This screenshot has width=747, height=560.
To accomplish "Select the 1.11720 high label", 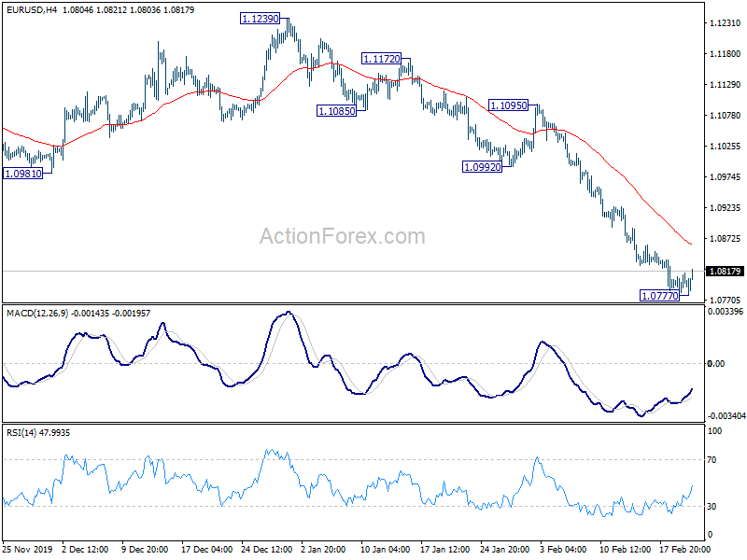I will pyautogui.click(x=381, y=59).
